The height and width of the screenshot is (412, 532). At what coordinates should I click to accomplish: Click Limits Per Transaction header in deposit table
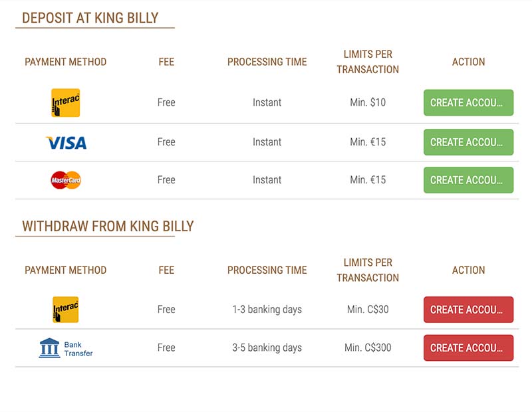(x=368, y=62)
